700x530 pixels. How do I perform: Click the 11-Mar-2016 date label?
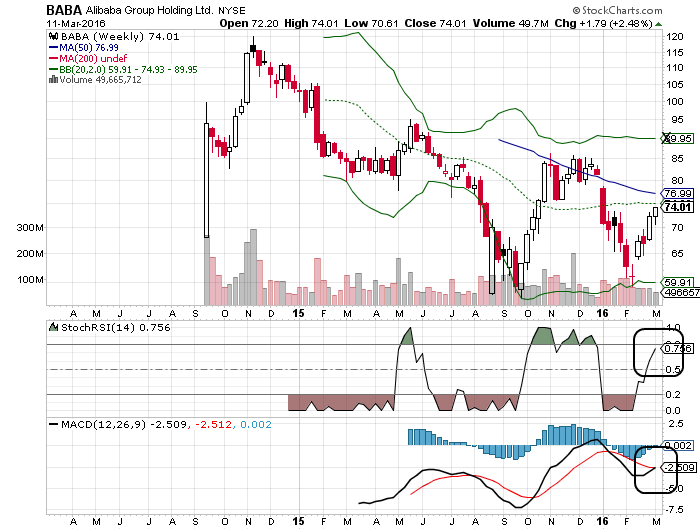[76, 23]
